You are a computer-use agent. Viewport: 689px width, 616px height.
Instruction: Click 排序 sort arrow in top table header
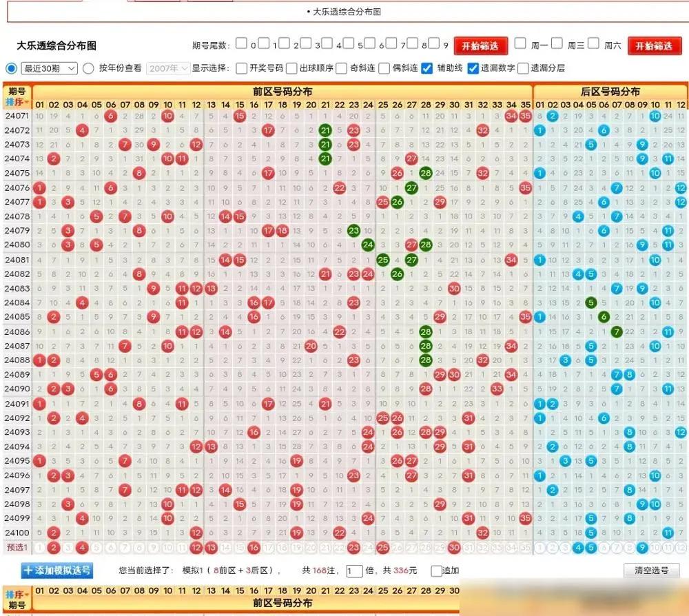[17, 103]
